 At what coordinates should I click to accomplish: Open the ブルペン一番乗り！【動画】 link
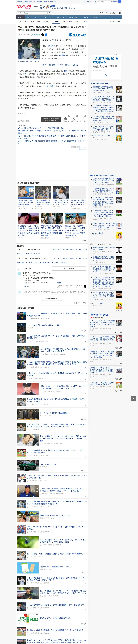60,65
